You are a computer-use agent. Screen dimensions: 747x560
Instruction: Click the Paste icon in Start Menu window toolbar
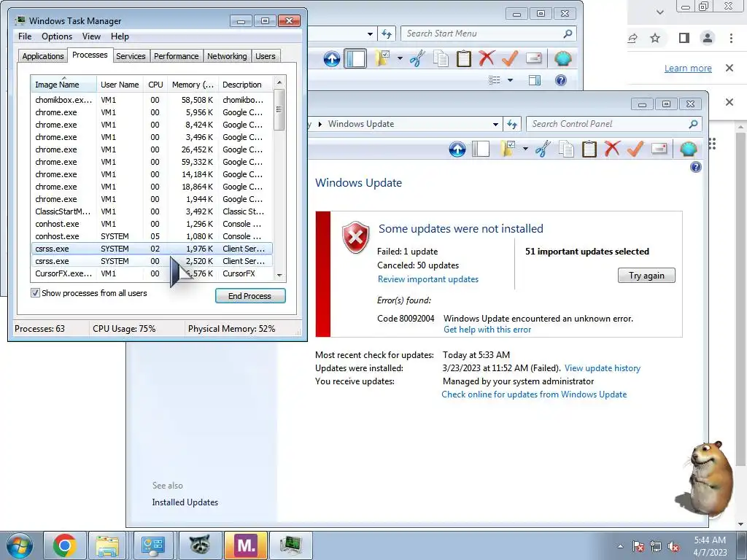463,58
